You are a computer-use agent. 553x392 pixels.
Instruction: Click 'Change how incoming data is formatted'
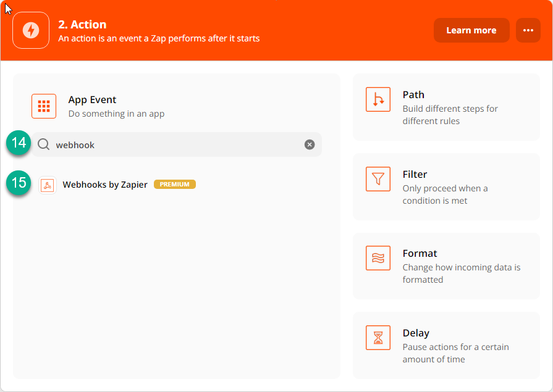pos(462,273)
